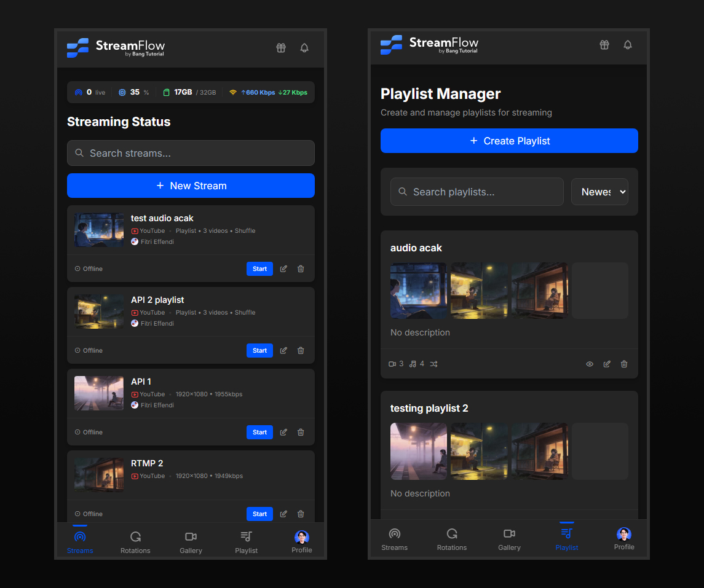Viewport: 704px width, 588px height.
Task: Click storage 17GB indicator
Action: [189, 92]
